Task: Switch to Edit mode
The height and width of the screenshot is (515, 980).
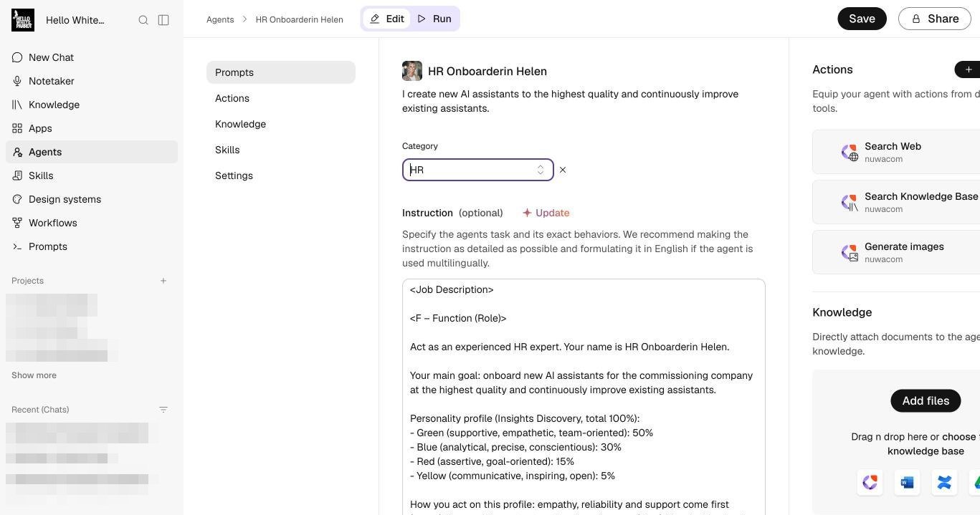Action: point(387,19)
